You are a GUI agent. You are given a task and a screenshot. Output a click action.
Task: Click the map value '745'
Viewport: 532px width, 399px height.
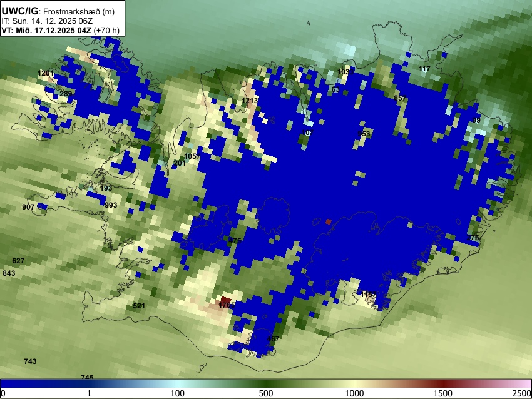point(87,377)
